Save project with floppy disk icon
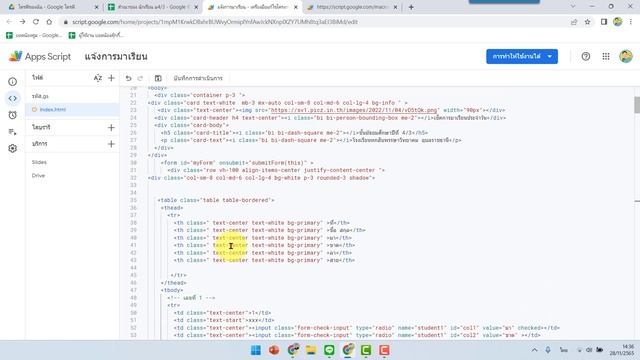This screenshot has width=640, height=360. (158, 78)
